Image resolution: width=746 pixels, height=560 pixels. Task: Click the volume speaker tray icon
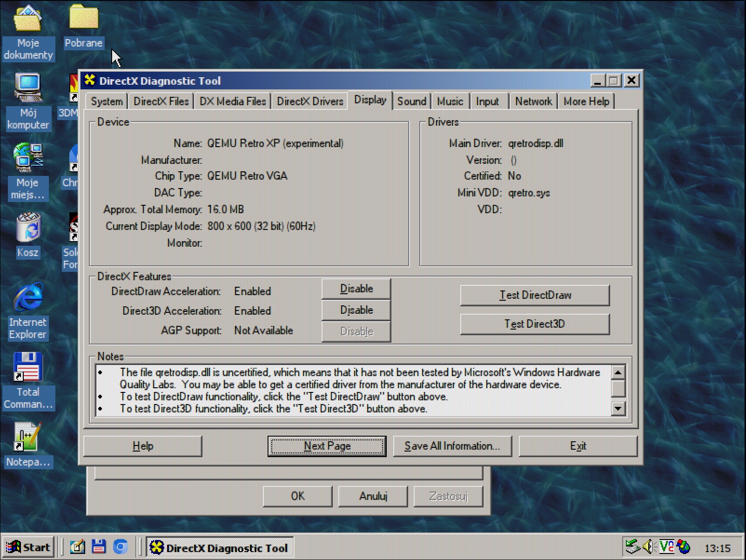pos(649,547)
